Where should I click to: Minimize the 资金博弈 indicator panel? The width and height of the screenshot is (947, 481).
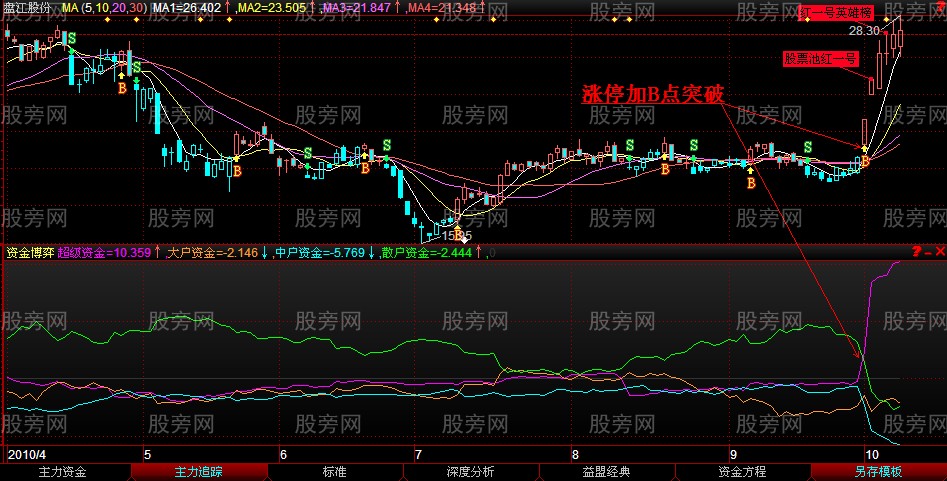(928, 252)
